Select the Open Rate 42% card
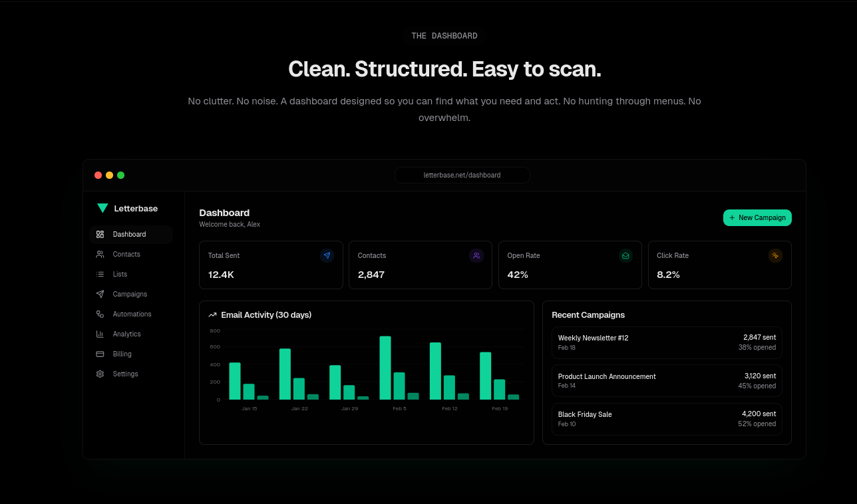The image size is (857, 504). click(570, 265)
